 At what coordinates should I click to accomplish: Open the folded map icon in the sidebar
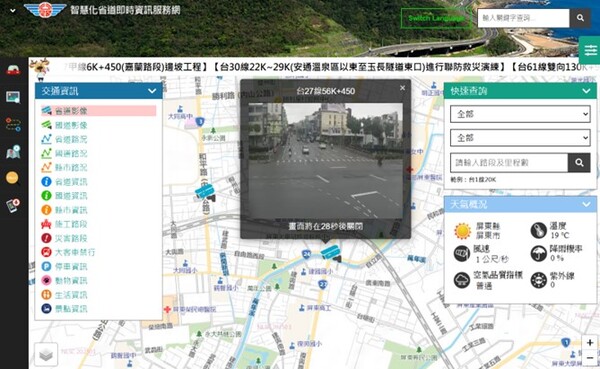[13, 152]
